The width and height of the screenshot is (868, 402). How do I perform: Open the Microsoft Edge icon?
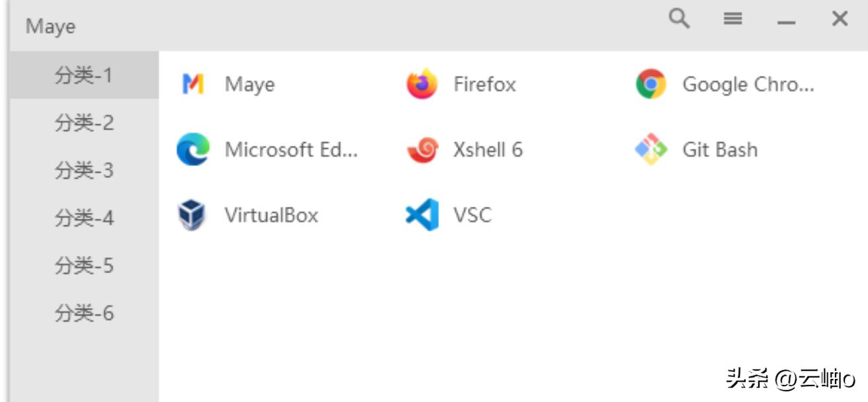(192, 149)
